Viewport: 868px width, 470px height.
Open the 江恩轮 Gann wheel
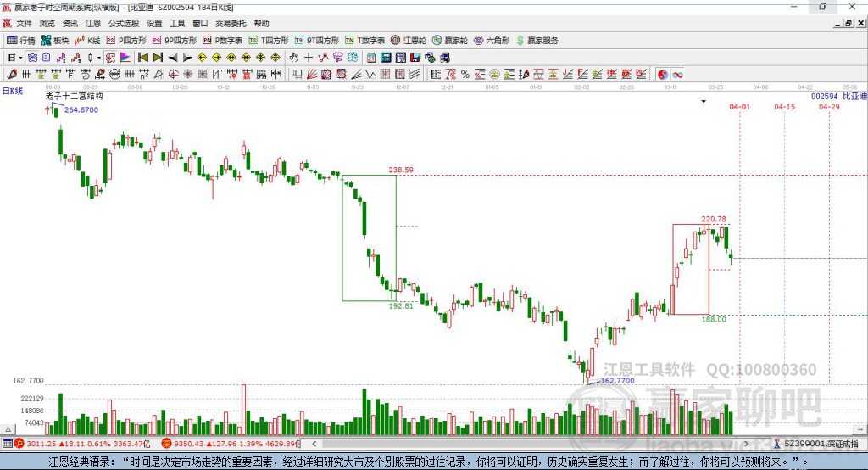pyautogui.click(x=409, y=41)
